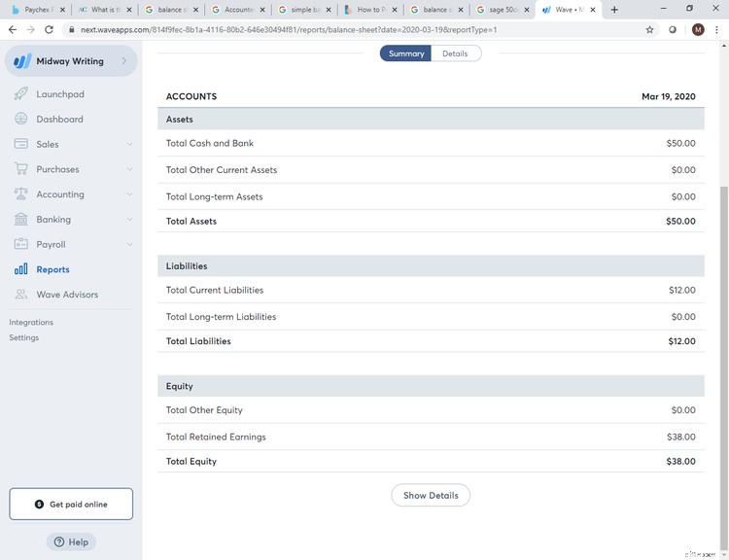
Task: Reload the page with the refresh icon
Action: coord(49,30)
